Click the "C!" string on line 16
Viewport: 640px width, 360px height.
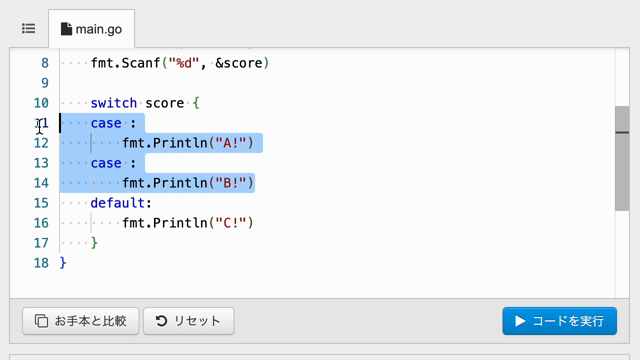click(x=231, y=223)
